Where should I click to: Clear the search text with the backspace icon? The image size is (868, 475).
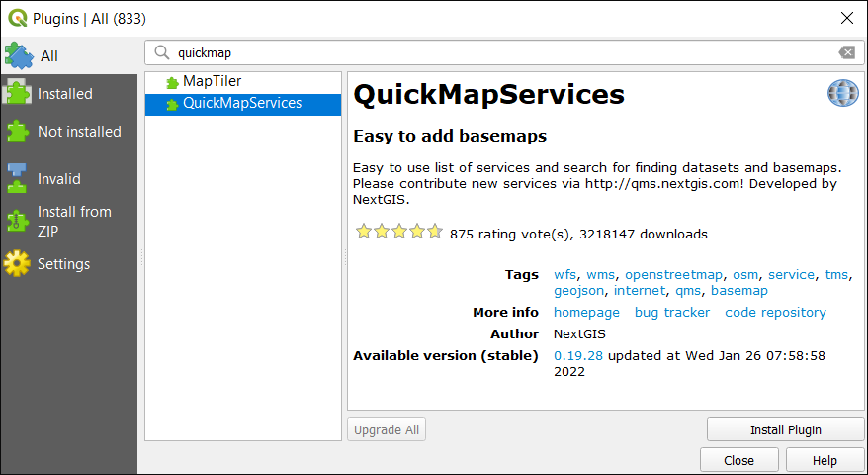pos(847,52)
